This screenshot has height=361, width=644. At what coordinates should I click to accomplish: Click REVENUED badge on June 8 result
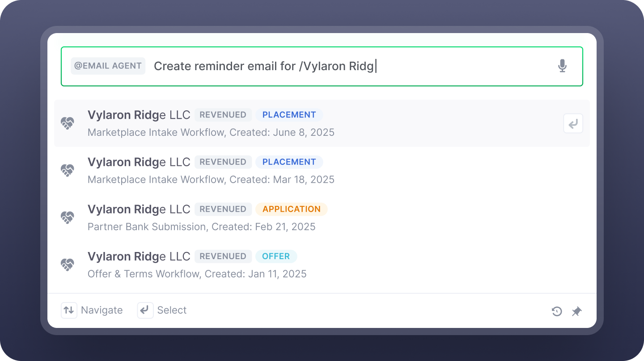(x=223, y=115)
